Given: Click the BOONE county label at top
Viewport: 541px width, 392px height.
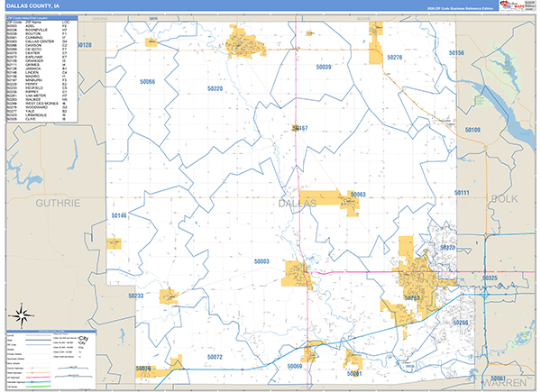Looking at the screenshot, I should click(x=363, y=19).
